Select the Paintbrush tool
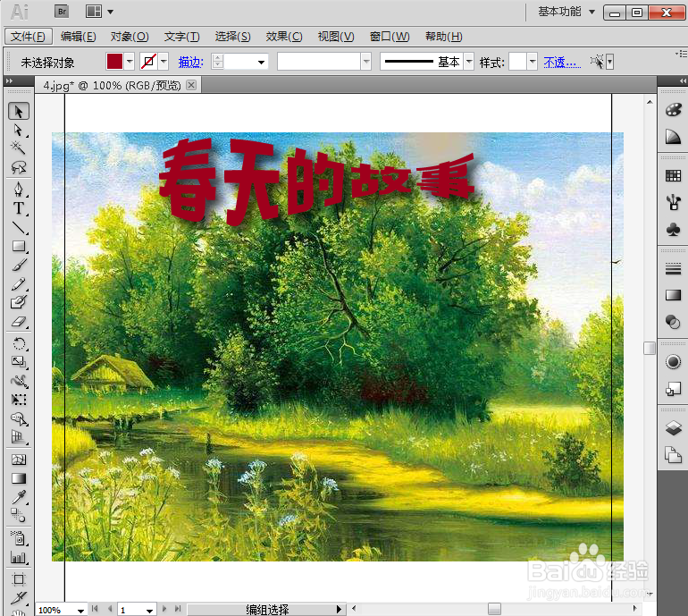 (19, 266)
